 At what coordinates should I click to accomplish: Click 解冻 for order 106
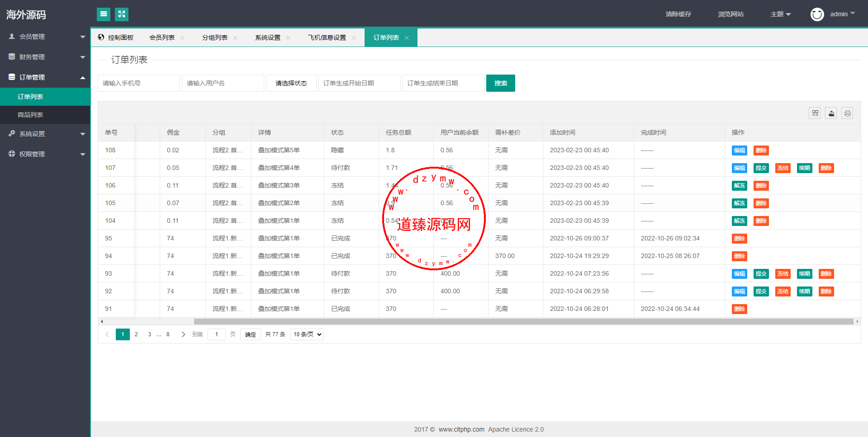coord(740,186)
